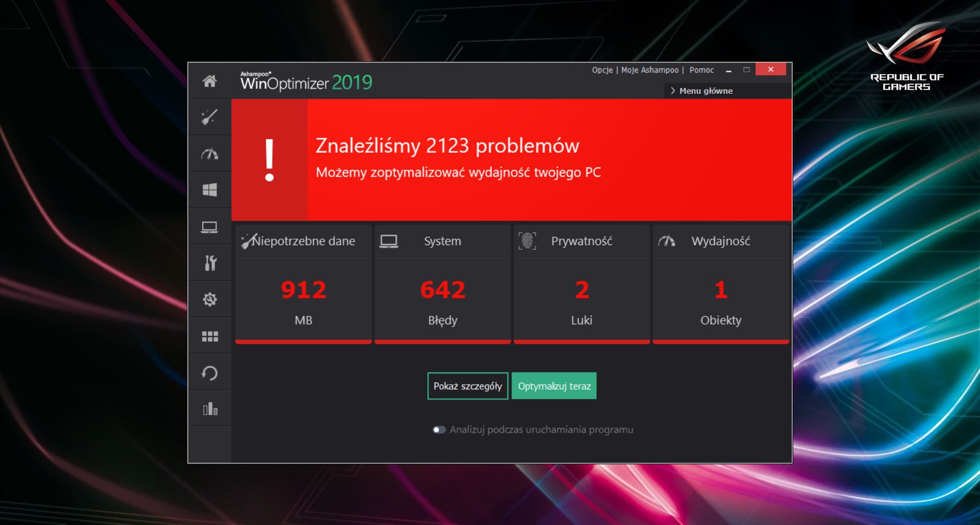Minimize the WinOptimizer window
This screenshot has height=525, width=980.
point(728,70)
